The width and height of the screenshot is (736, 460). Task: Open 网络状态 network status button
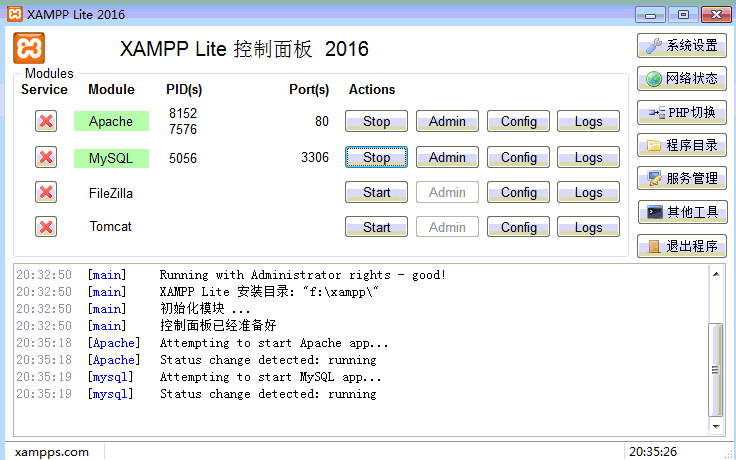682,78
